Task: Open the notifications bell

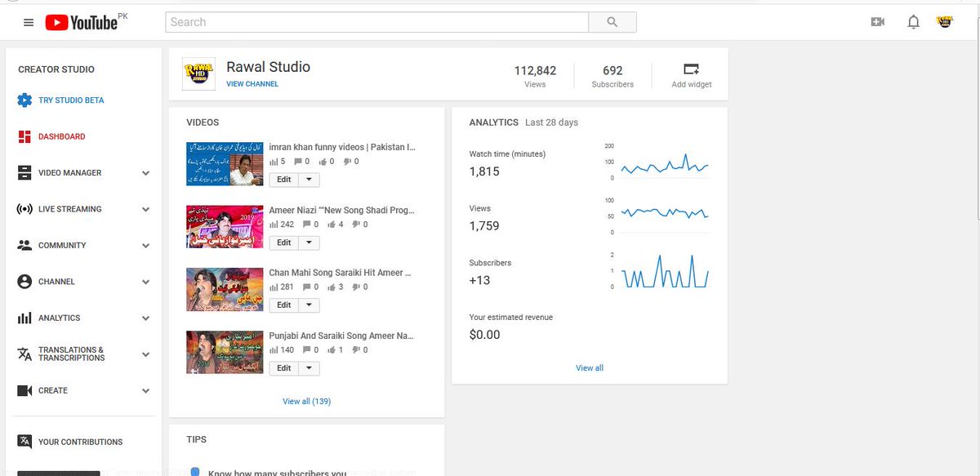Action: click(914, 22)
